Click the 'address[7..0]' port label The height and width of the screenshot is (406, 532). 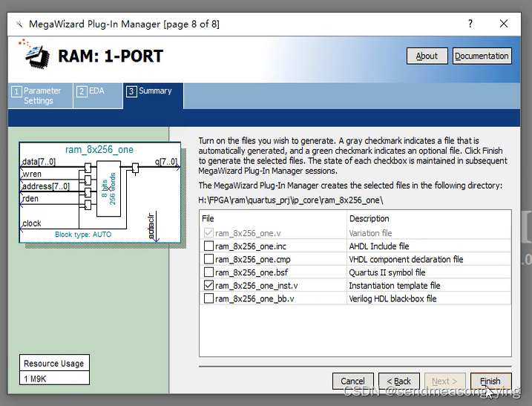point(46,186)
